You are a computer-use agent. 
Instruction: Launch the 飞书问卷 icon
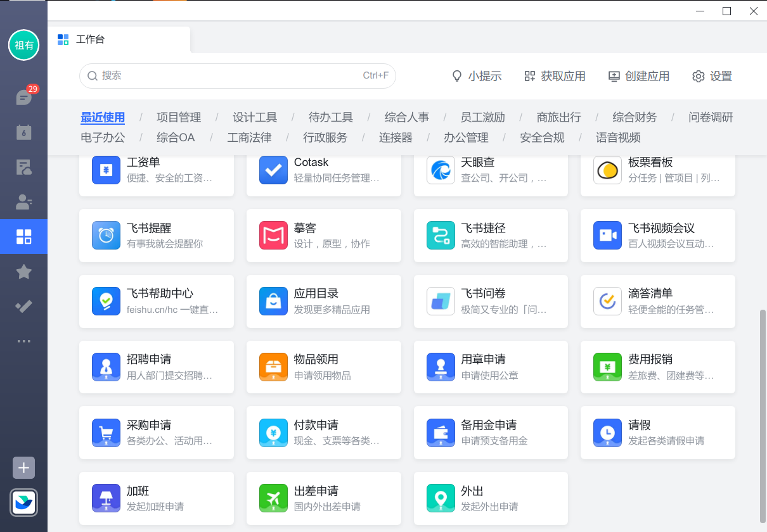point(441,301)
